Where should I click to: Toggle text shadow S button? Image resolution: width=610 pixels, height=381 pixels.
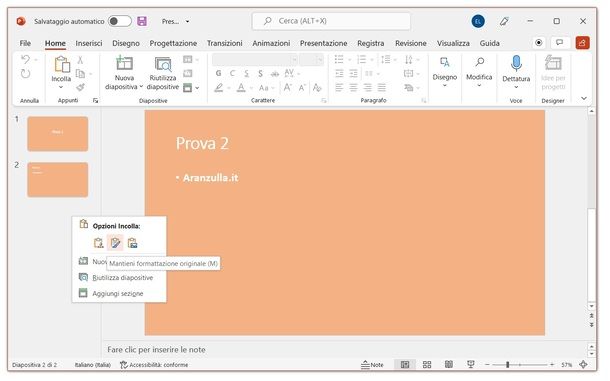tap(260, 73)
